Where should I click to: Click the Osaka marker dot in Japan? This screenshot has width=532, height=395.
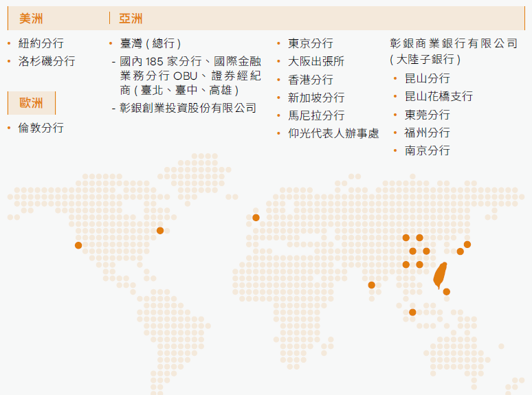tap(461, 251)
